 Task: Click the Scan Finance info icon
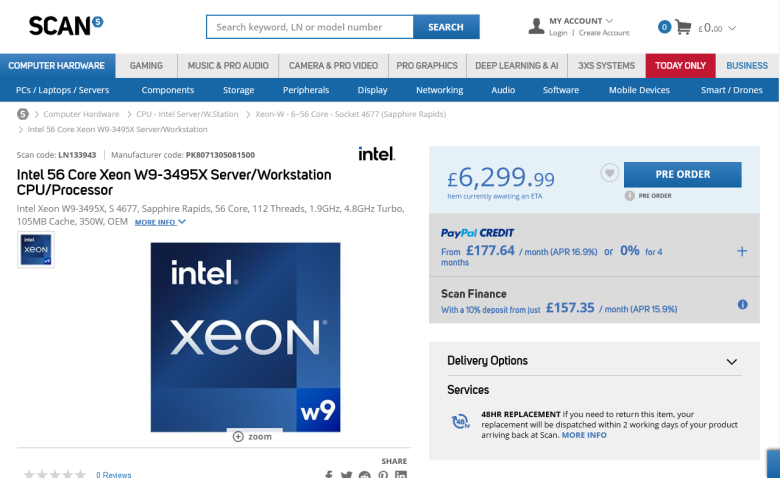[x=742, y=304]
